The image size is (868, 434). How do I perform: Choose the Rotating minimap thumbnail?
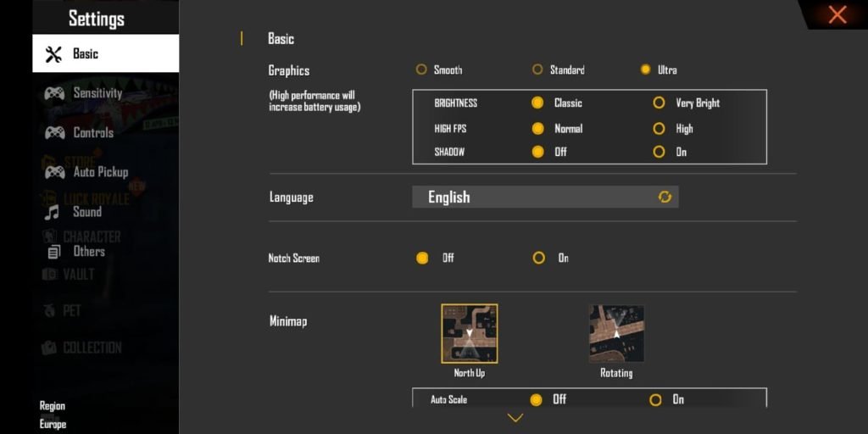point(616,333)
